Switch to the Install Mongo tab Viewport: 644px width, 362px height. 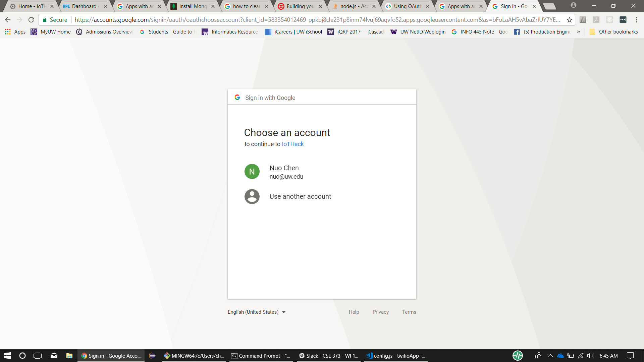(x=193, y=6)
